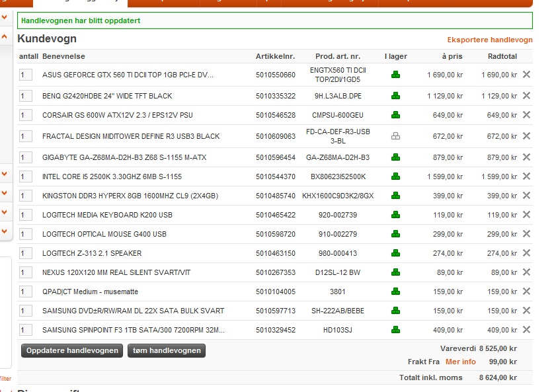Click stock icon for Samsung Spinpoint F3

(396, 330)
